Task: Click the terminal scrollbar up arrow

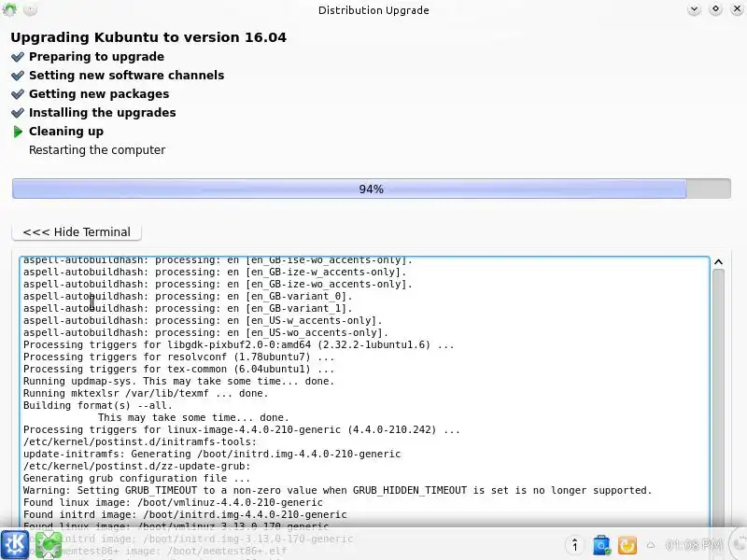Action: [x=718, y=262]
